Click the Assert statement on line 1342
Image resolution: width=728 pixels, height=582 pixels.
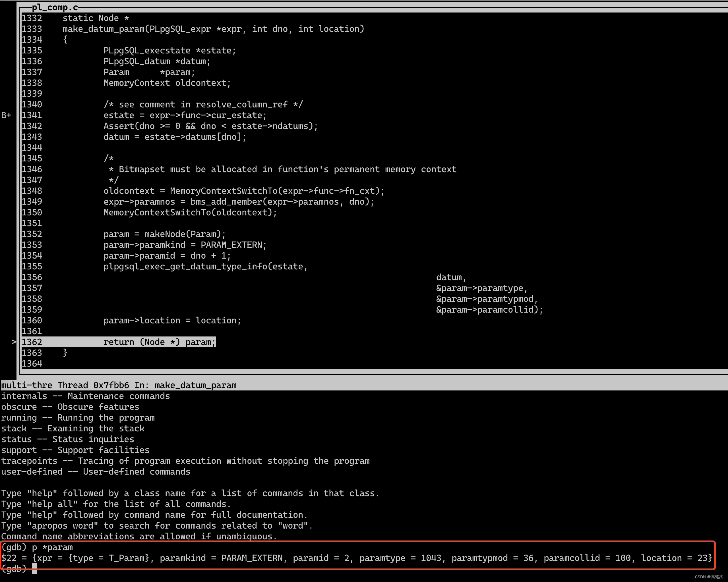click(210, 126)
